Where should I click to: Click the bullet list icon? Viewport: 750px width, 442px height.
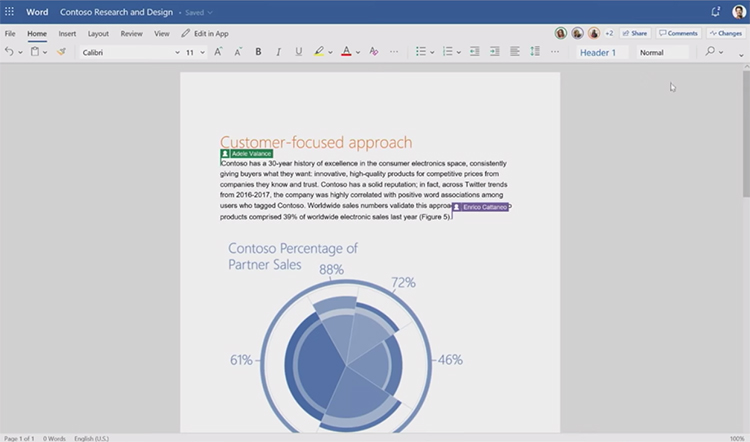click(x=421, y=52)
